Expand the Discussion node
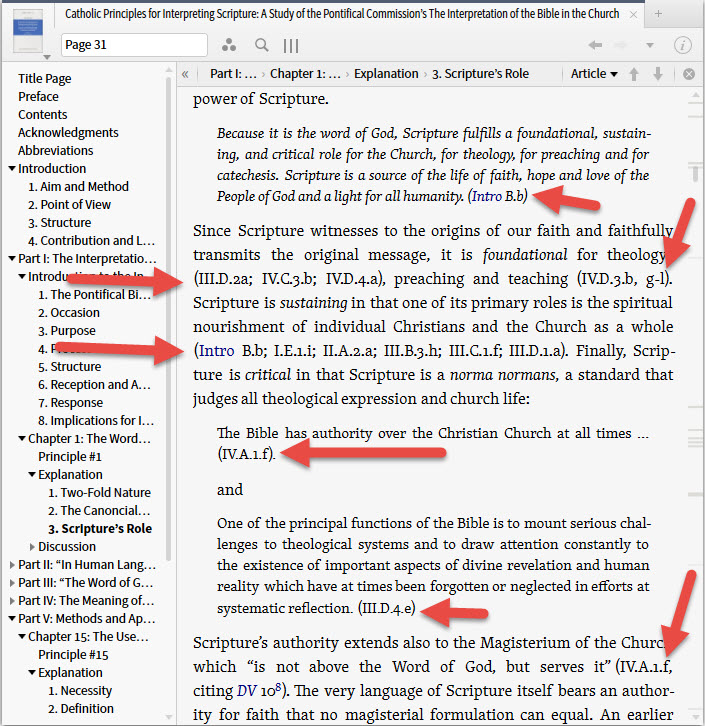Screen dimensions: 705x726 point(32,547)
